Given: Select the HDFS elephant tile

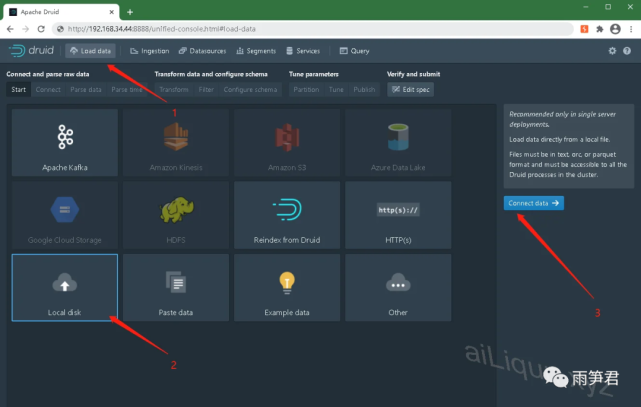Looking at the screenshot, I should (x=176, y=215).
